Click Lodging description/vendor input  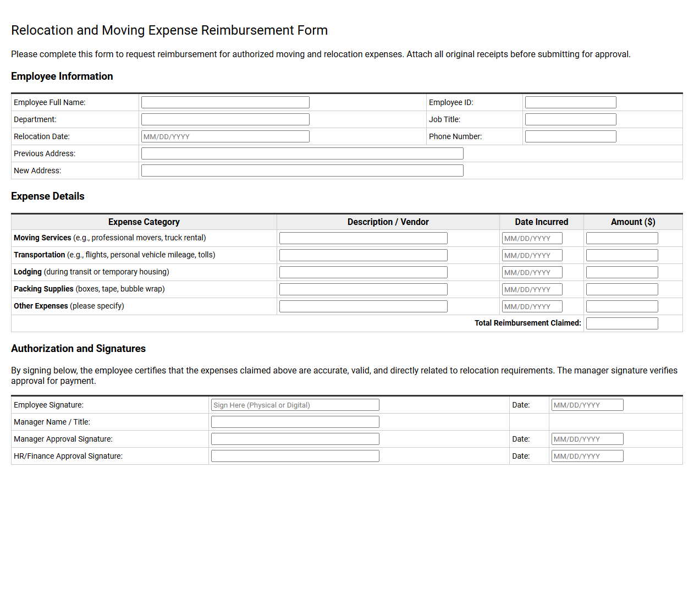(x=363, y=272)
